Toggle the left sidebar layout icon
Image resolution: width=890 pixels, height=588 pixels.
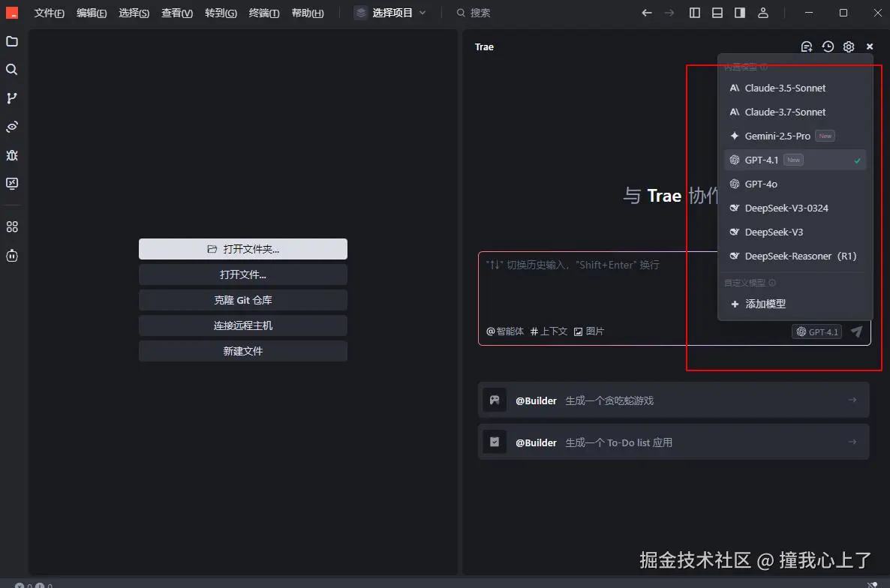tap(695, 13)
